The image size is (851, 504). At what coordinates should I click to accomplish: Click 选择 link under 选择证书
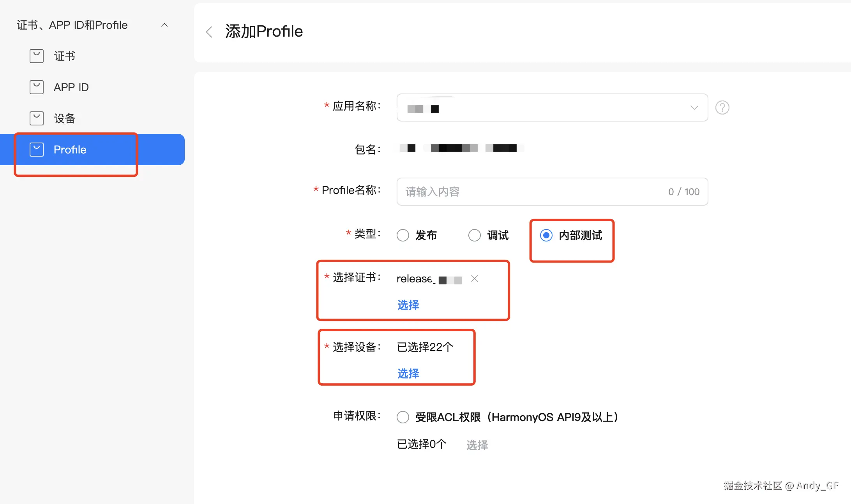coord(408,305)
